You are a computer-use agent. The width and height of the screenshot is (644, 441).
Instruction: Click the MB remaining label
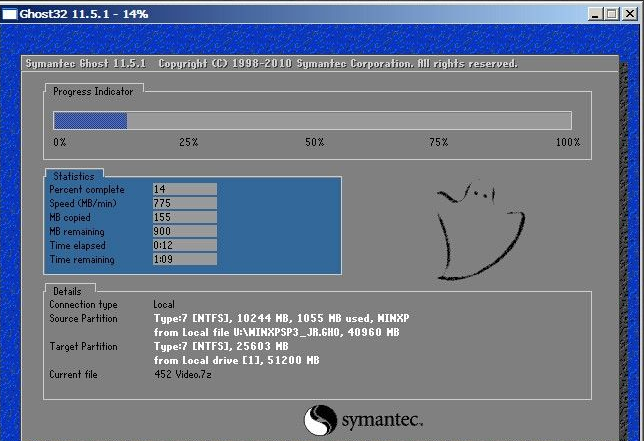point(77,232)
